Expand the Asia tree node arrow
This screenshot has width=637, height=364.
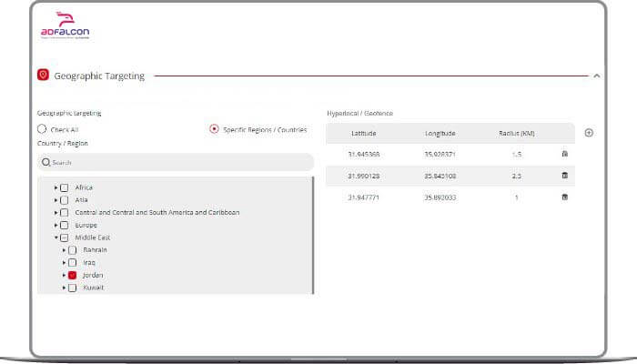coord(56,200)
